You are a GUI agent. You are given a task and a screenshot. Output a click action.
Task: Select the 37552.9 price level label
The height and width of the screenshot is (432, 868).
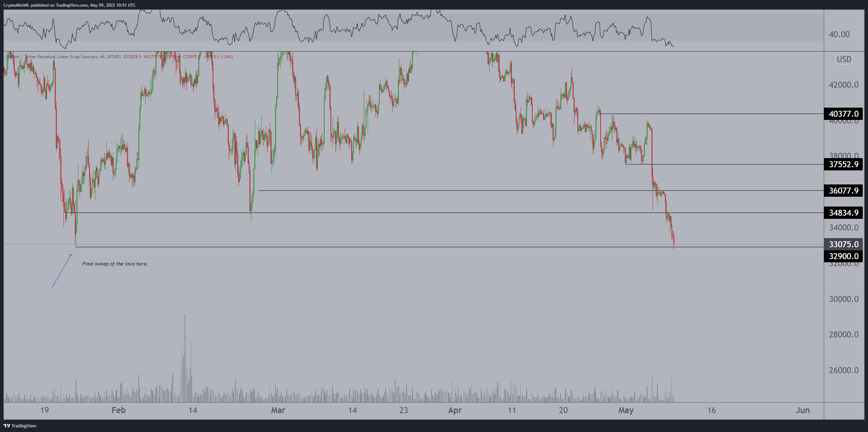[x=843, y=164]
